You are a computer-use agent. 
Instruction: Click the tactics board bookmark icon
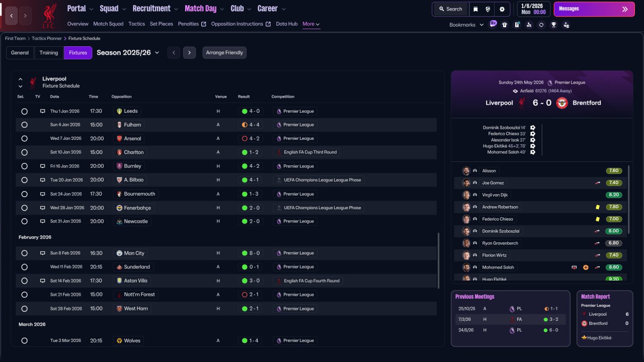[517, 25]
